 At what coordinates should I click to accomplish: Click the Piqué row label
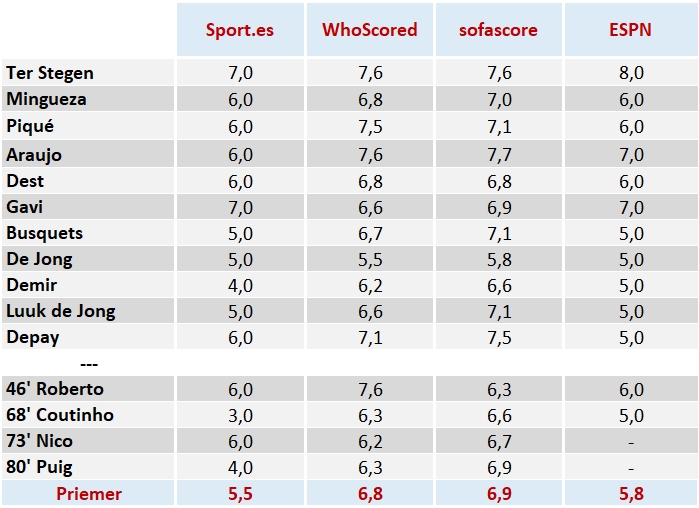[30, 127]
